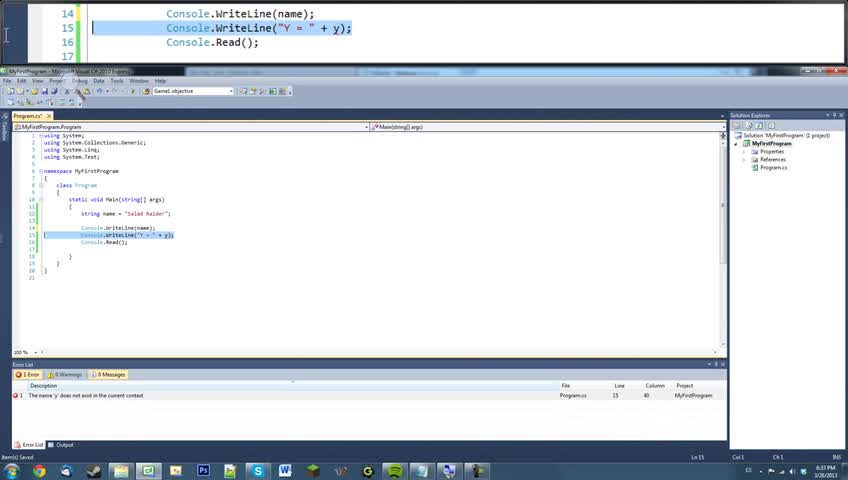The height and width of the screenshot is (480, 848).
Task: Open Steam from the taskbar
Action: 94,471
